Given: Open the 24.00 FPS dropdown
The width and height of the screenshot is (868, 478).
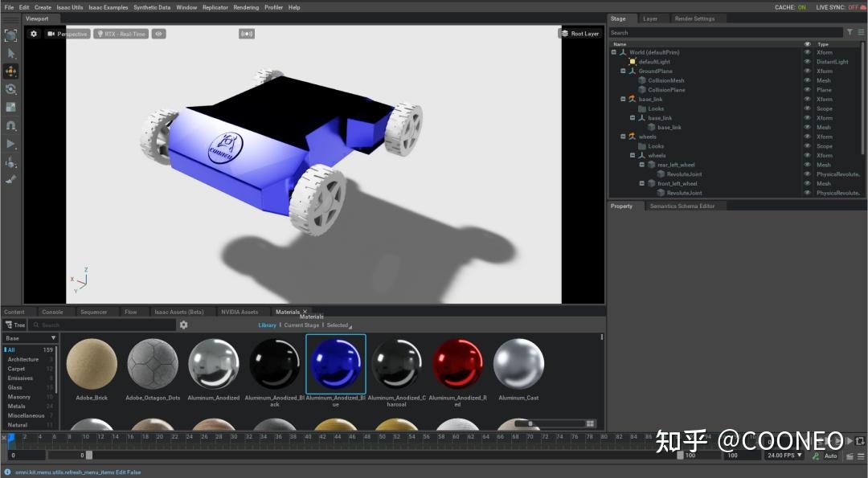Looking at the screenshot, I should click(784, 456).
